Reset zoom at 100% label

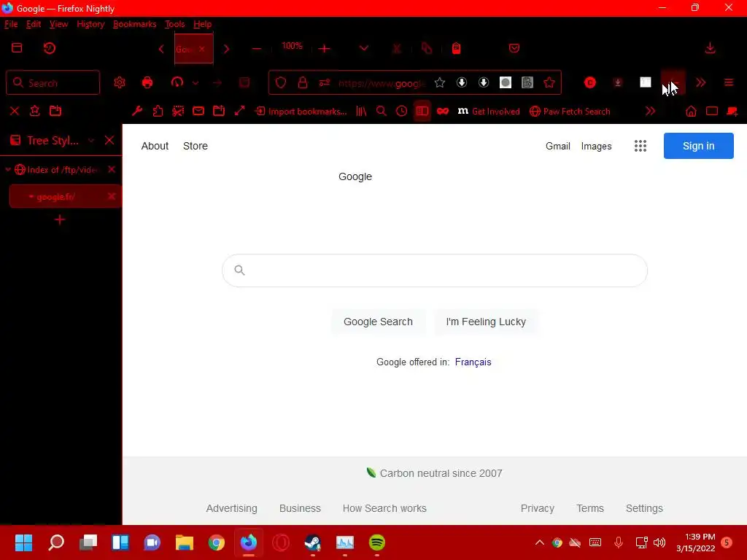tap(292, 46)
